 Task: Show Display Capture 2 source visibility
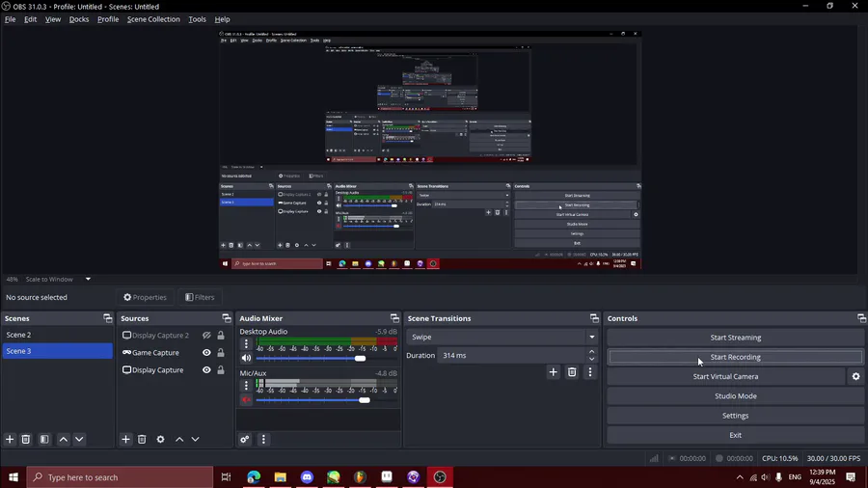point(206,336)
